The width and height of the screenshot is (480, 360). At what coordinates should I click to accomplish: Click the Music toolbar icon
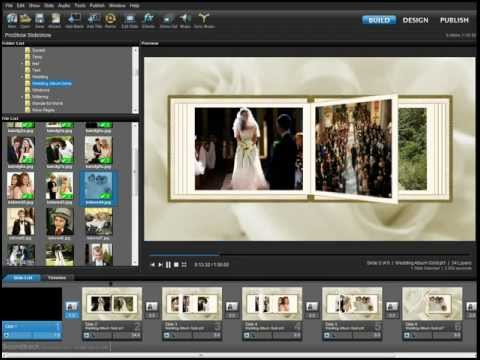pyautogui.click(x=185, y=21)
